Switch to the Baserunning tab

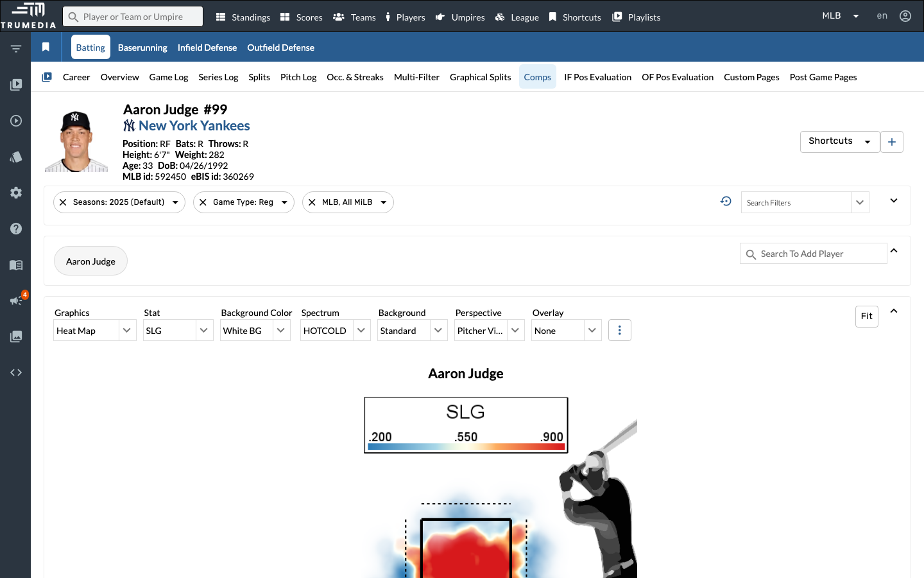click(142, 48)
